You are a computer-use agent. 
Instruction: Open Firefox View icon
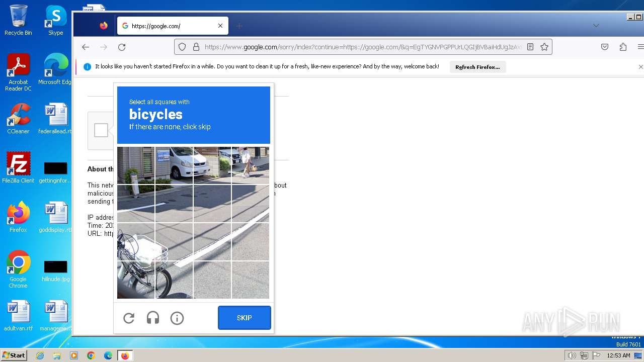(x=104, y=26)
